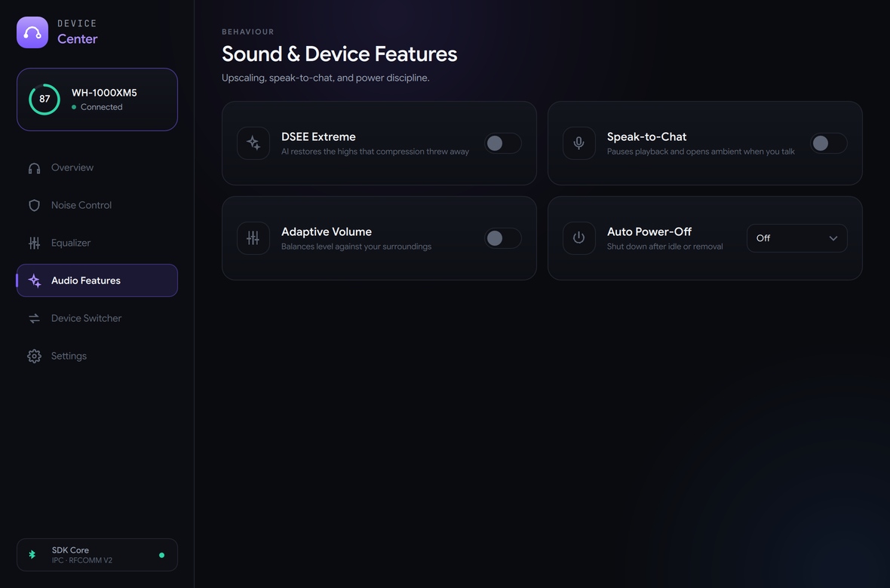The width and height of the screenshot is (890, 588).
Task: Click "Balances level against your surroundings" text
Action: point(357,247)
